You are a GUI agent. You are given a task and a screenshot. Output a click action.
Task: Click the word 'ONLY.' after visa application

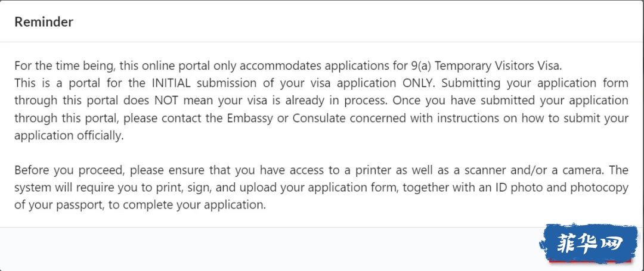[x=419, y=83]
